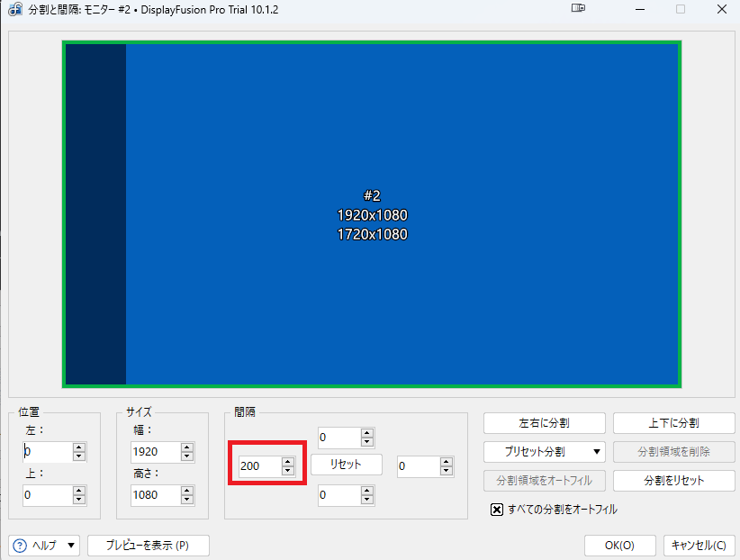
Task: Click the dark padding strip in preview
Action: click(x=95, y=214)
